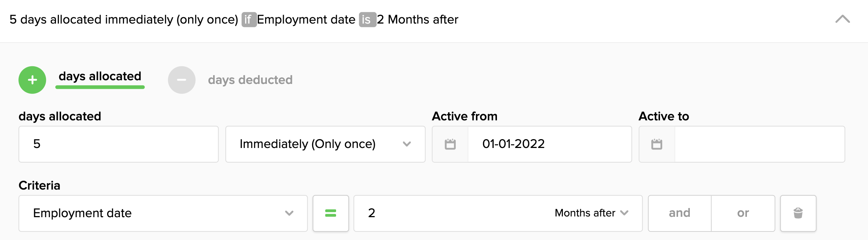This screenshot has width=868, height=240.
Task: Open the Active to calendar icon
Action: click(657, 144)
